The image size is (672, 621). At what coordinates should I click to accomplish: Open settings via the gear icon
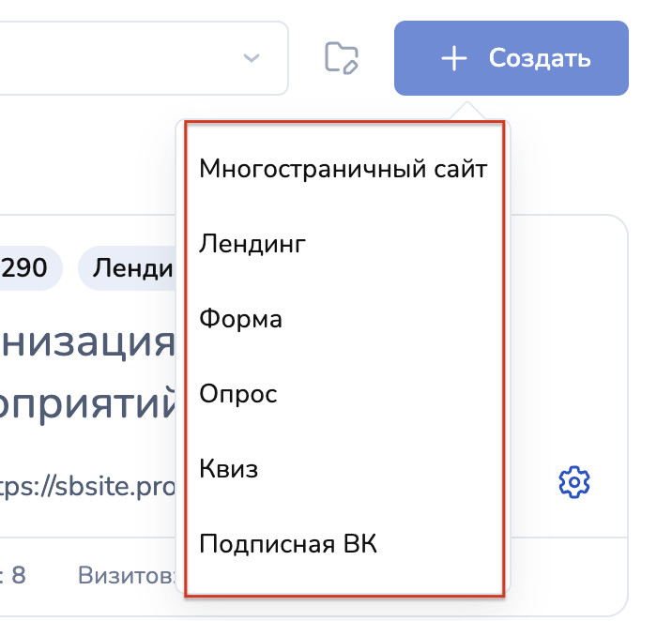coord(573,482)
